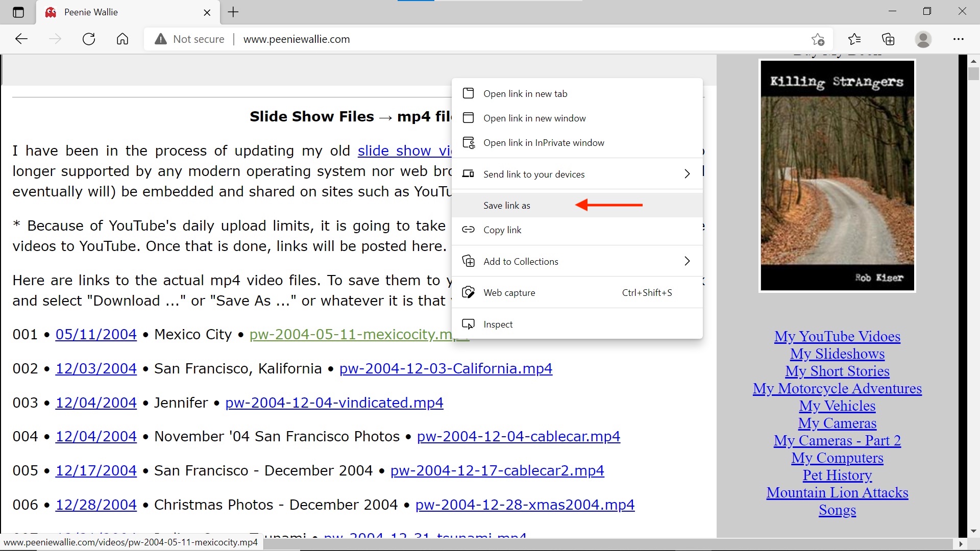Click the Add new tab icon
The width and height of the screenshot is (980, 551).
tap(233, 12)
